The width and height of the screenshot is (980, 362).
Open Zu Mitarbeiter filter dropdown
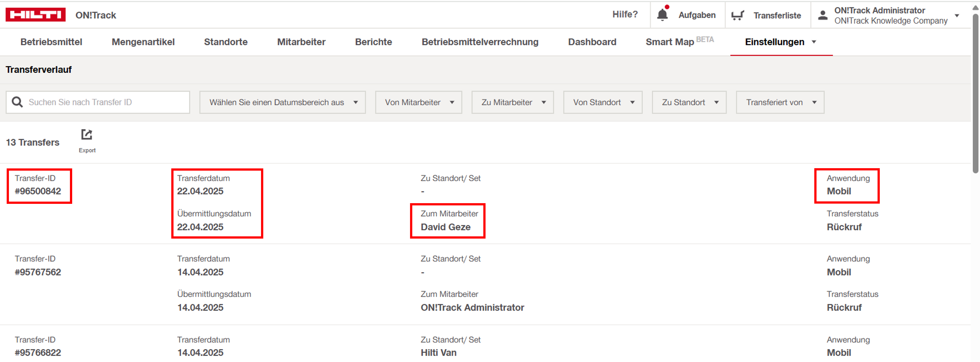(512, 102)
